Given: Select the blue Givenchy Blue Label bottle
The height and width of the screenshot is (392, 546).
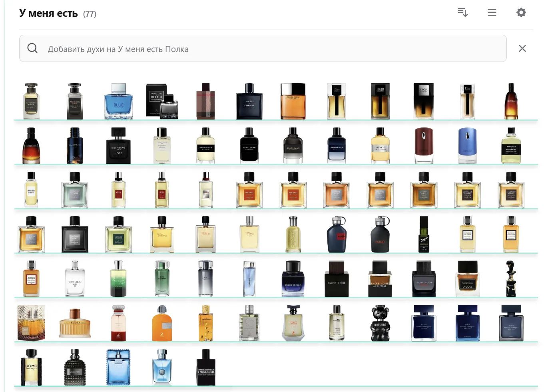Looking at the screenshot, I should pyautogui.click(x=467, y=145).
